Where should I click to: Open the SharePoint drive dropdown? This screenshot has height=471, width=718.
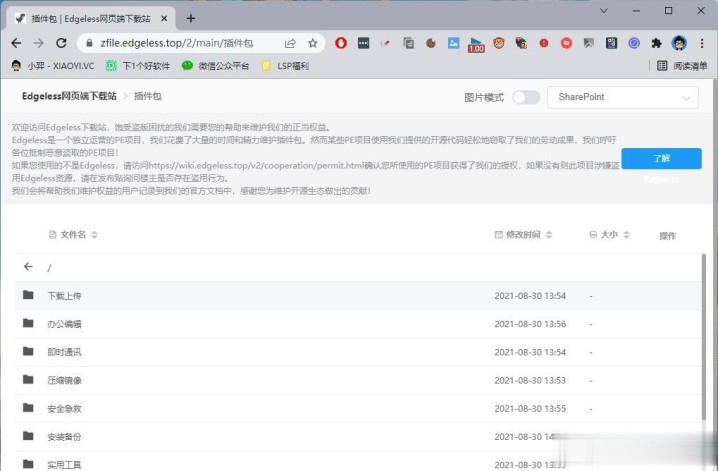coord(622,97)
